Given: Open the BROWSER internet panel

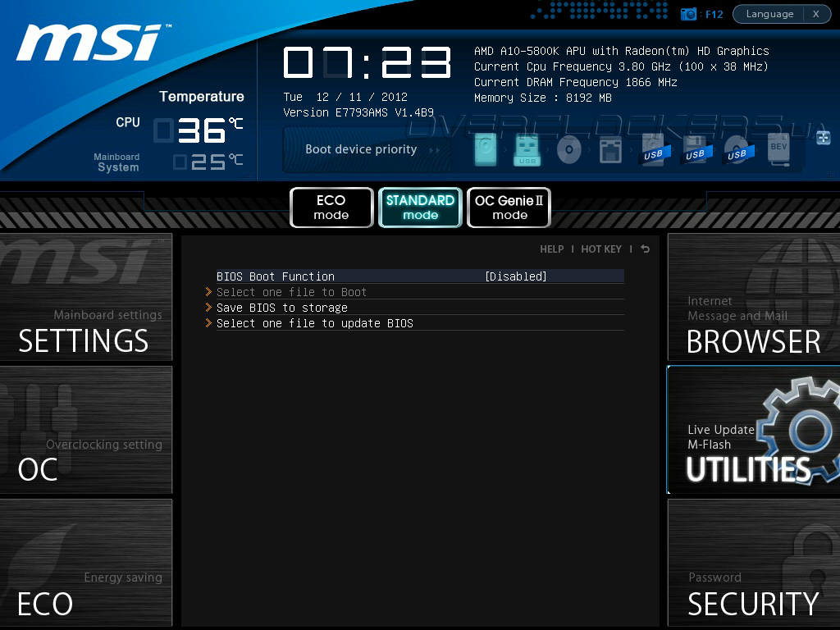Looking at the screenshot, I should click(x=754, y=297).
